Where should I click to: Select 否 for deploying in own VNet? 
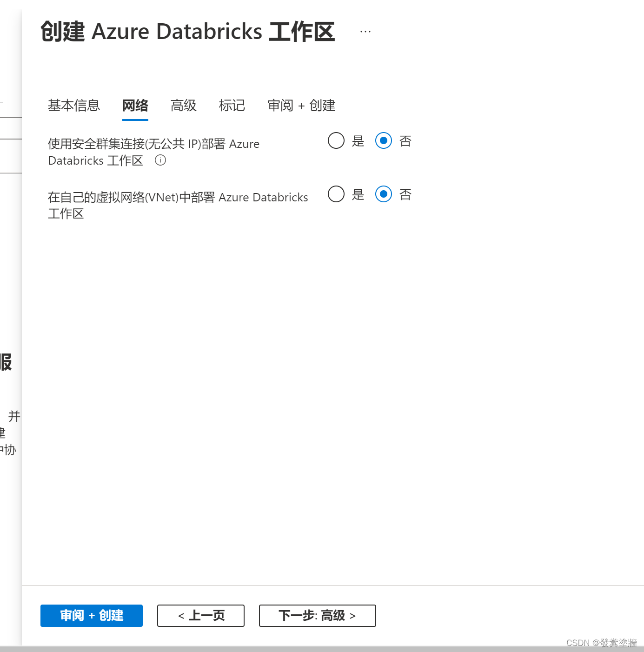pos(384,194)
